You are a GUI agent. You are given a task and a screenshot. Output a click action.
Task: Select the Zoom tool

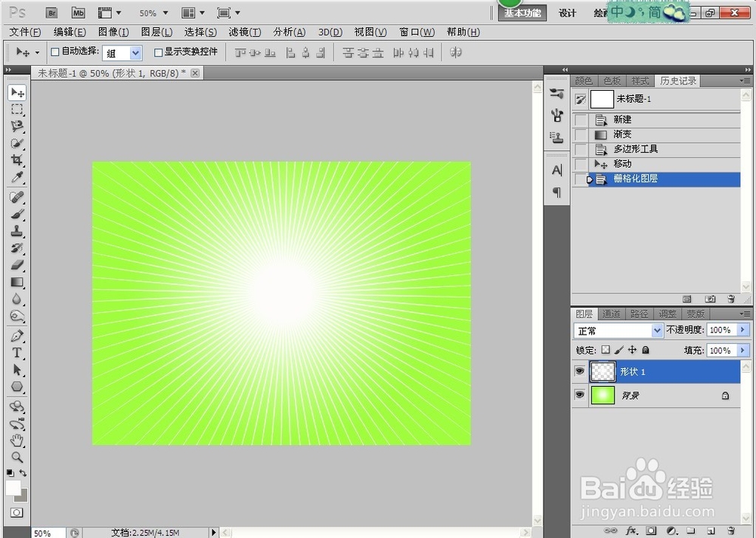click(x=17, y=457)
